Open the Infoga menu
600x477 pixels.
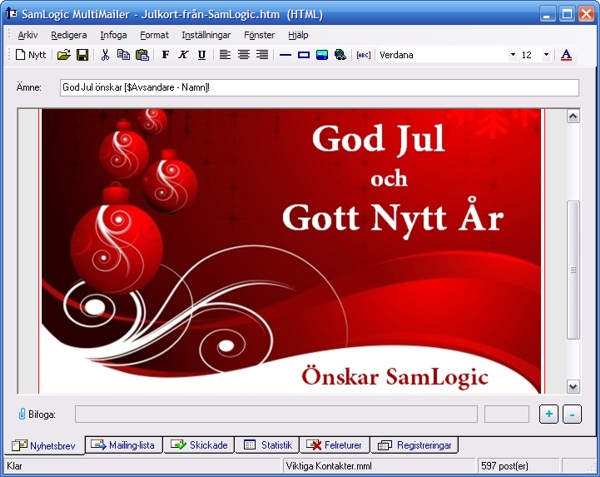tap(114, 35)
